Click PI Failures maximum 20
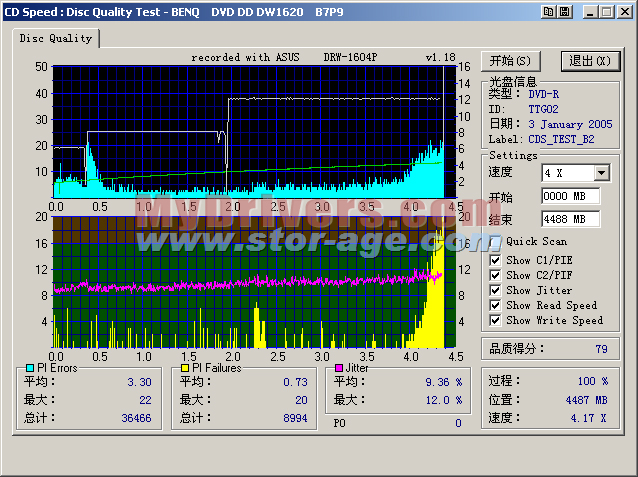The image size is (638, 477). coord(302,400)
